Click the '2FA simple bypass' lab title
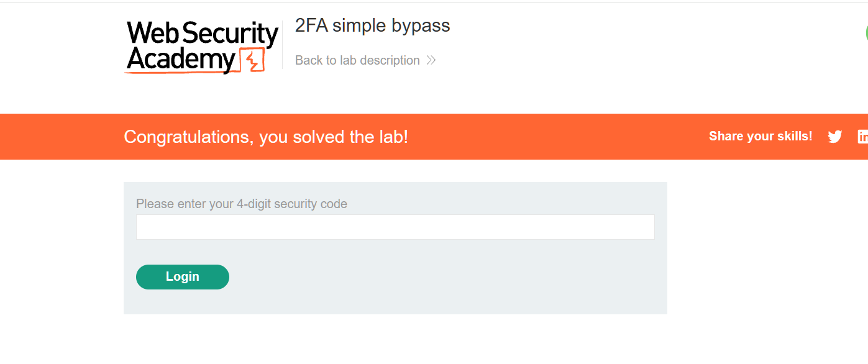 372,25
